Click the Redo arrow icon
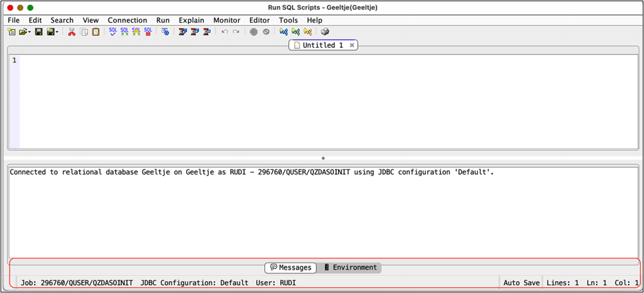The width and height of the screenshot is (644, 293). point(236,31)
